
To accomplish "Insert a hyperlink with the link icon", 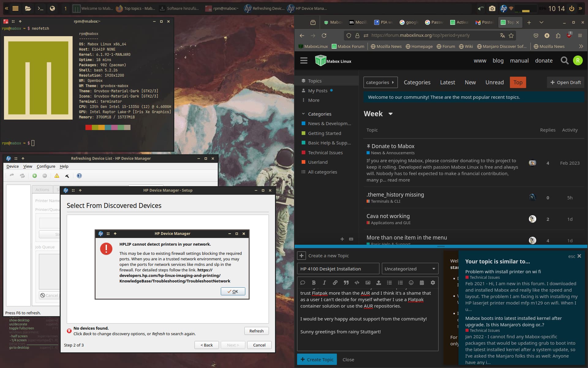I will (335, 283).
